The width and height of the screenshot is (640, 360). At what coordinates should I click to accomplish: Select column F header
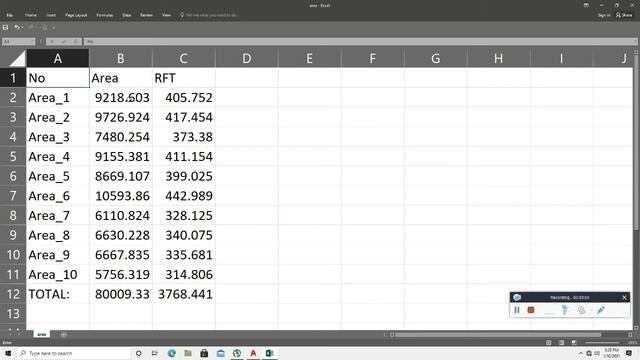(x=373, y=58)
